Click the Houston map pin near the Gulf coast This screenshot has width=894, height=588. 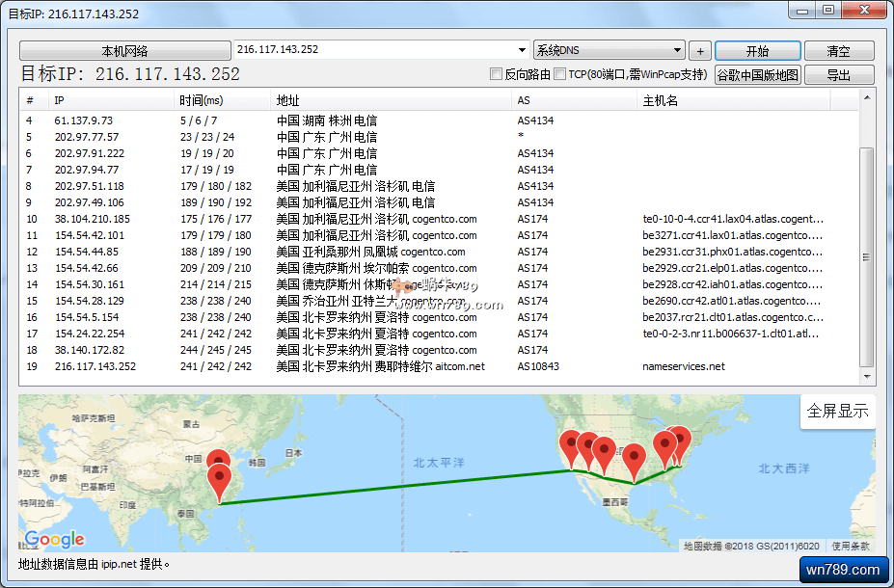click(x=634, y=461)
